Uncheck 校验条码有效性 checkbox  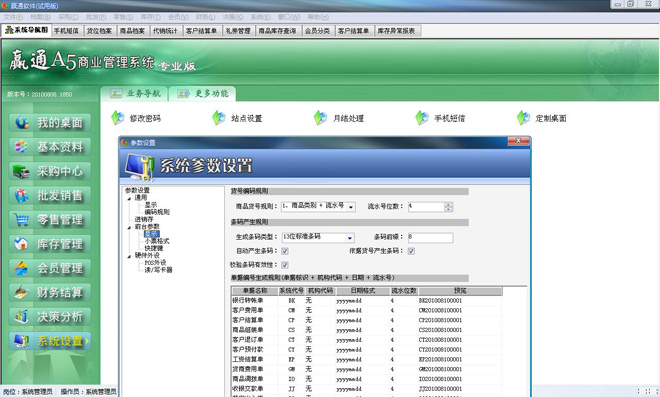285,265
